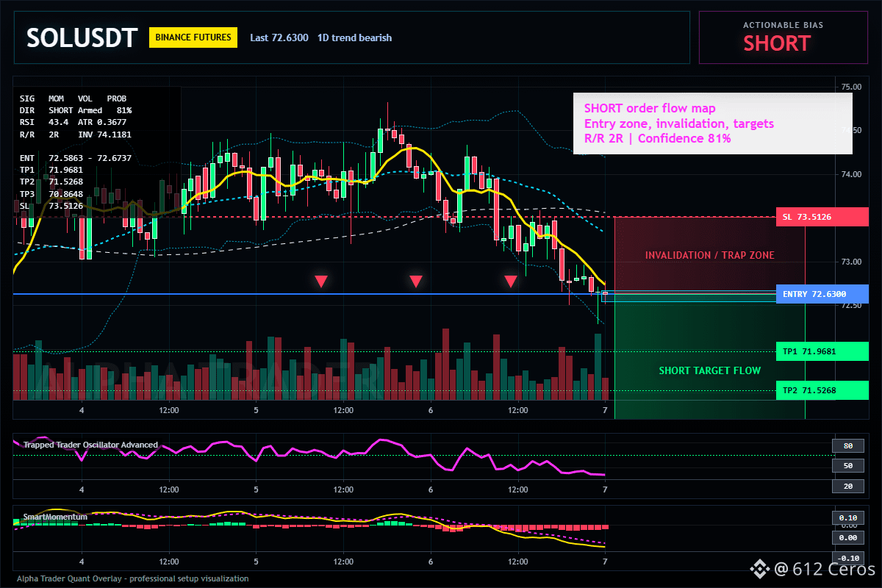Click the 75.00 price axis label
Screen dimensions: 882x588
[x=851, y=87]
